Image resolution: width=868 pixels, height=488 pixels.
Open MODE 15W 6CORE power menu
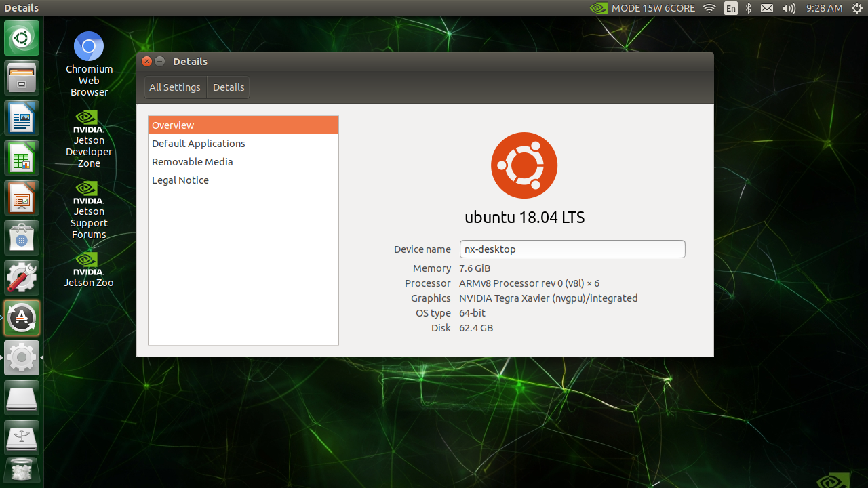pos(653,8)
